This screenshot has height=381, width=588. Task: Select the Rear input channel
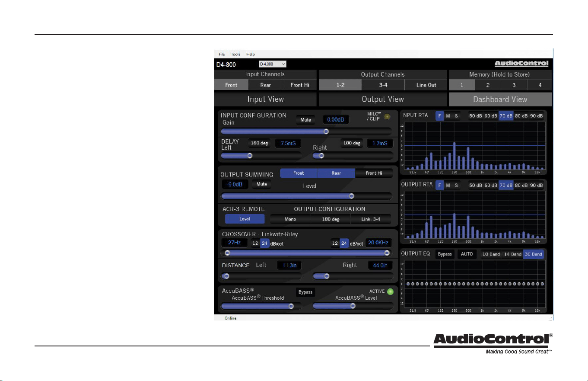pos(265,85)
